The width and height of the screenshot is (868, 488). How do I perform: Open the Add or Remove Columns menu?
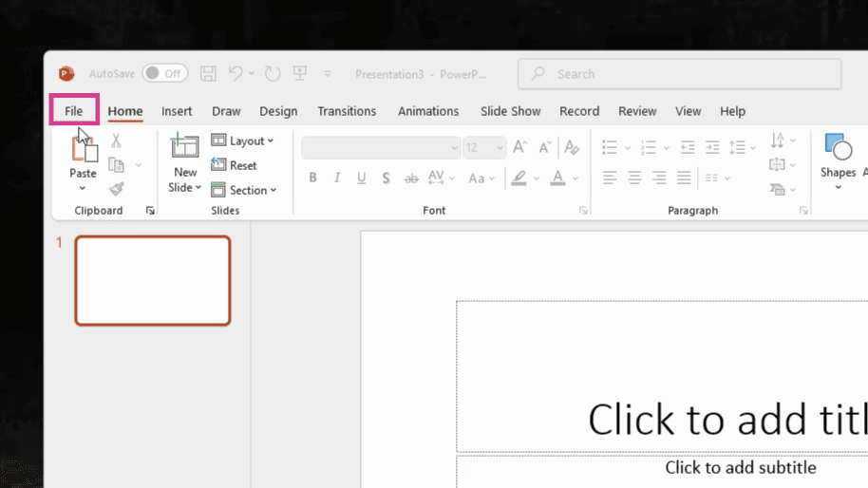[x=717, y=178]
